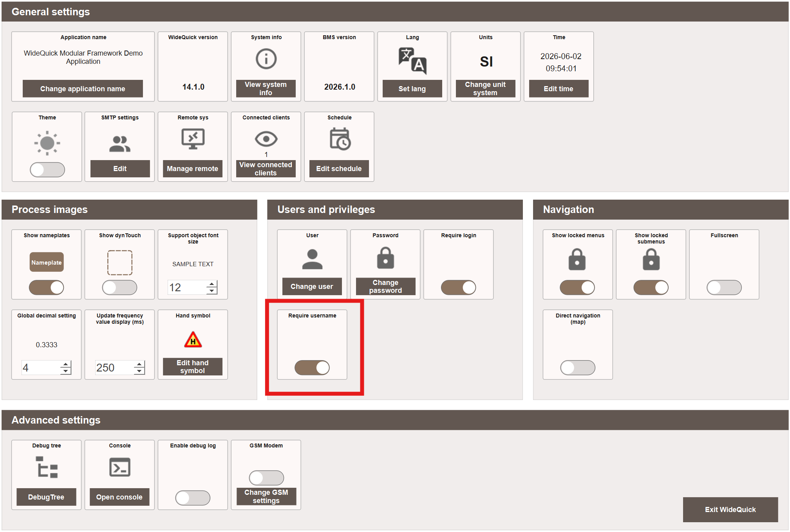Click the System info circle icon

(x=266, y=59)
